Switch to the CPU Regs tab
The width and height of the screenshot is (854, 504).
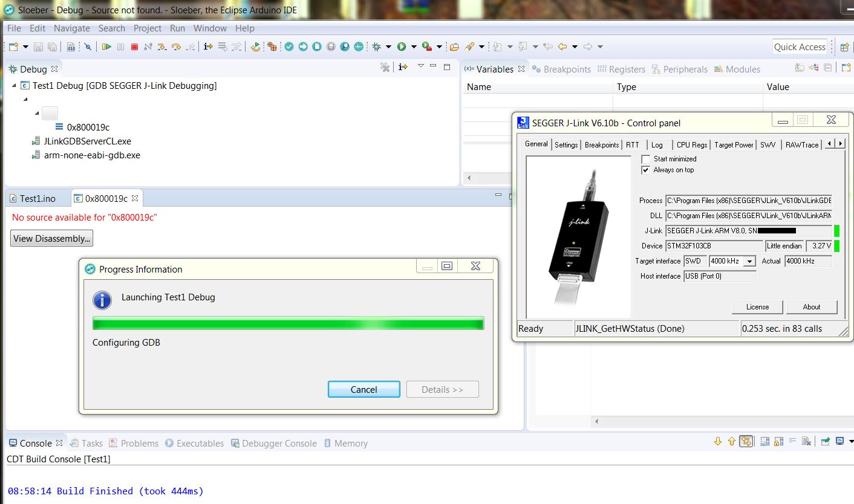click(691, 145)
